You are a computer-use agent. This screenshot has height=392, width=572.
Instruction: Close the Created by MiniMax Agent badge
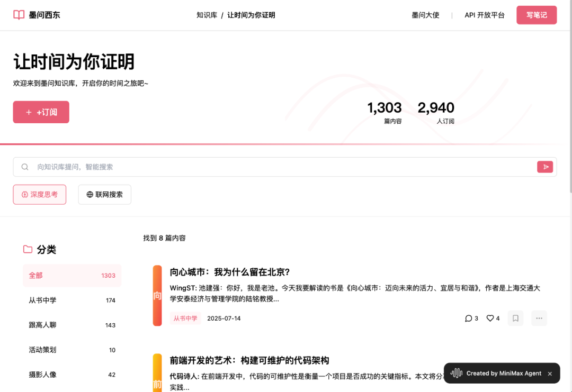550,373
